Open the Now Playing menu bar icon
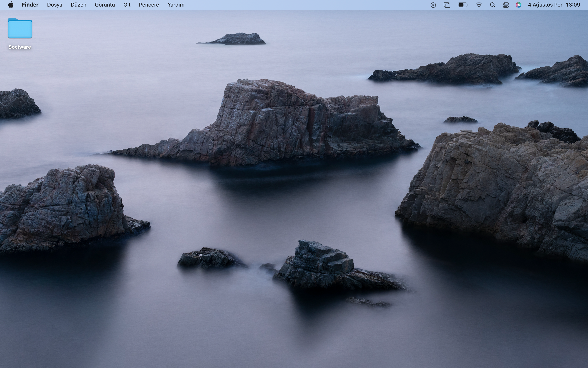 433,5
